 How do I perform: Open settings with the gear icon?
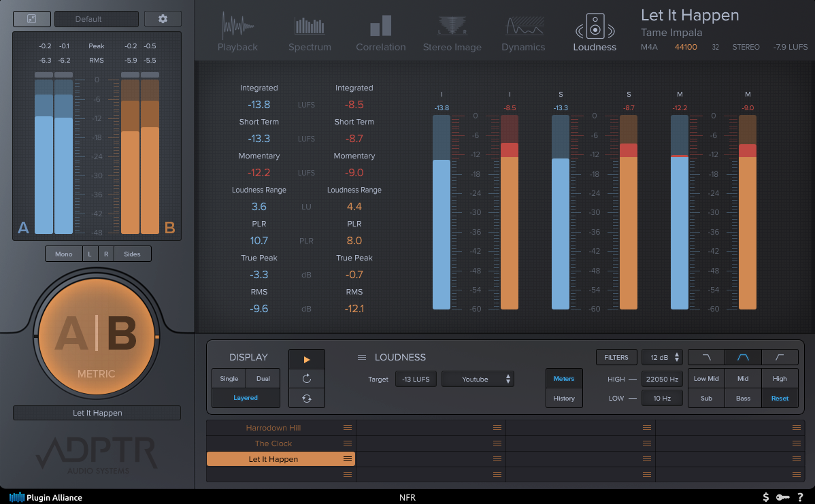(x=163, y=19)
